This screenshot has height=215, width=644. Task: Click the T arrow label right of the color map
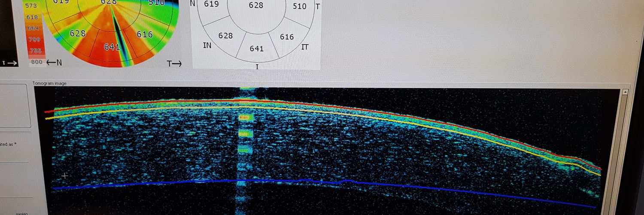174,64
